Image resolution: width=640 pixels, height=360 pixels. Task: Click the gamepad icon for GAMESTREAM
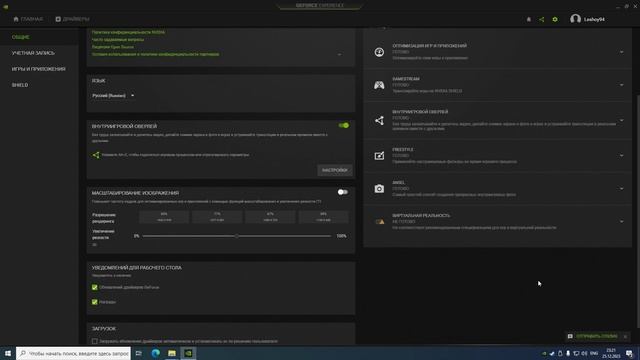[379, 85]
